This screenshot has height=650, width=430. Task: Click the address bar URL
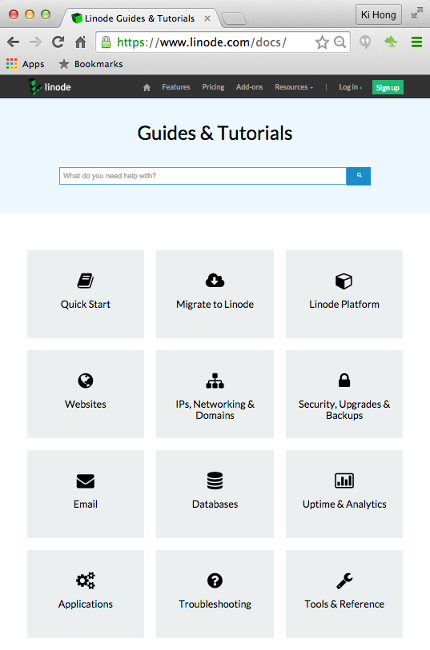point(202,42)
